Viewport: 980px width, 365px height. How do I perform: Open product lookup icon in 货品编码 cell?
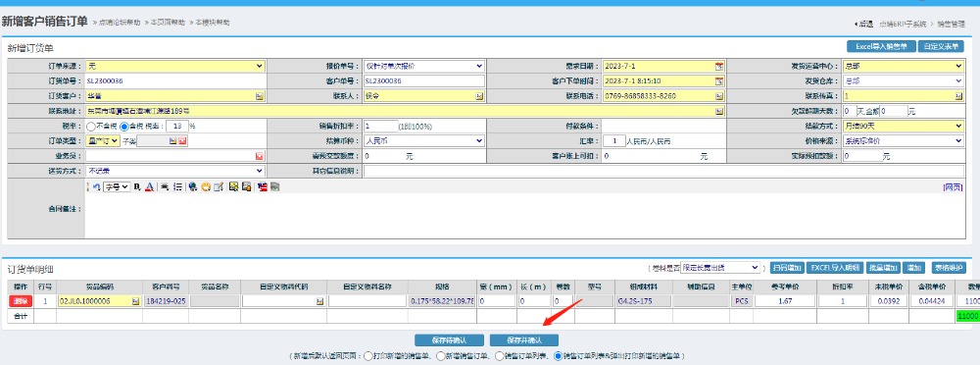pos(135,301)
